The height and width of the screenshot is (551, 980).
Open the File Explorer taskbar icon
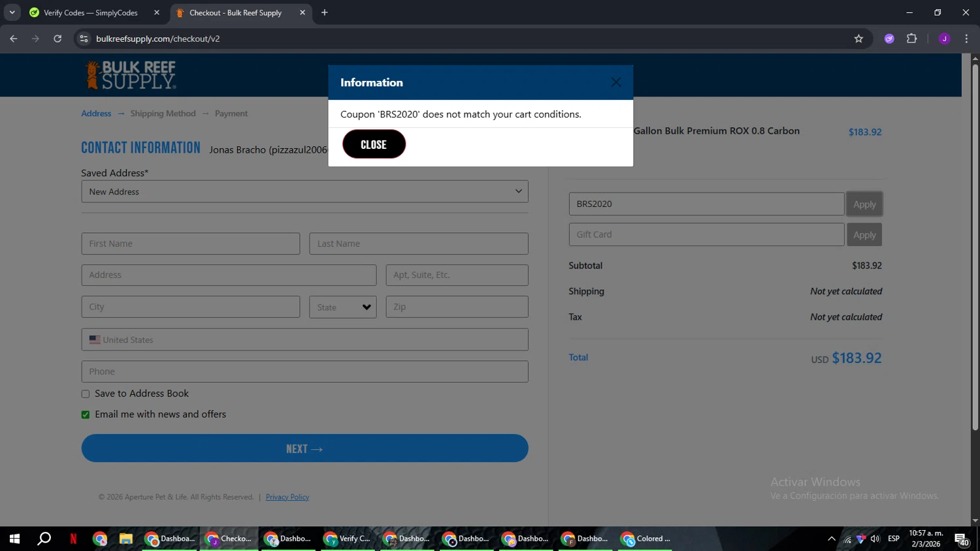pos(125,539)
